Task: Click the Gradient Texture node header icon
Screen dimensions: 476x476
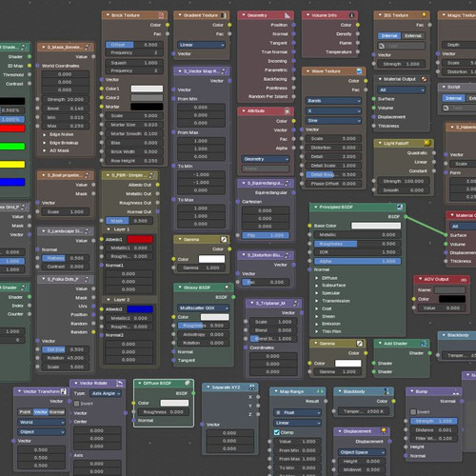Action: click(x=223, y=15)
